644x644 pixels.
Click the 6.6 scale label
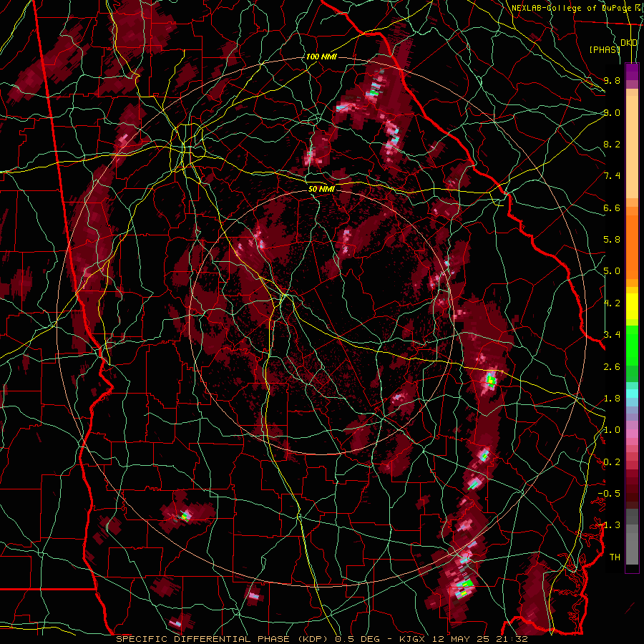tap(612, 208)
